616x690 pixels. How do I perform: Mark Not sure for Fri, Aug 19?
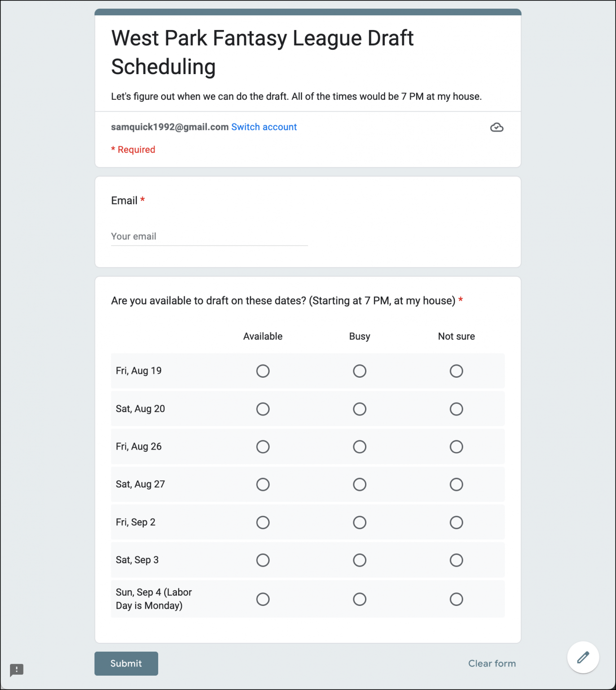coord(456,371)
